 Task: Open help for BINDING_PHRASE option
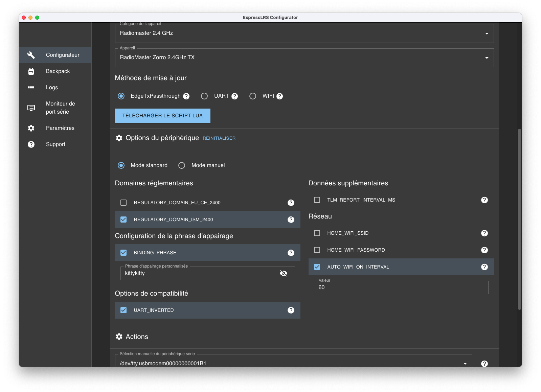coord(291,253)
